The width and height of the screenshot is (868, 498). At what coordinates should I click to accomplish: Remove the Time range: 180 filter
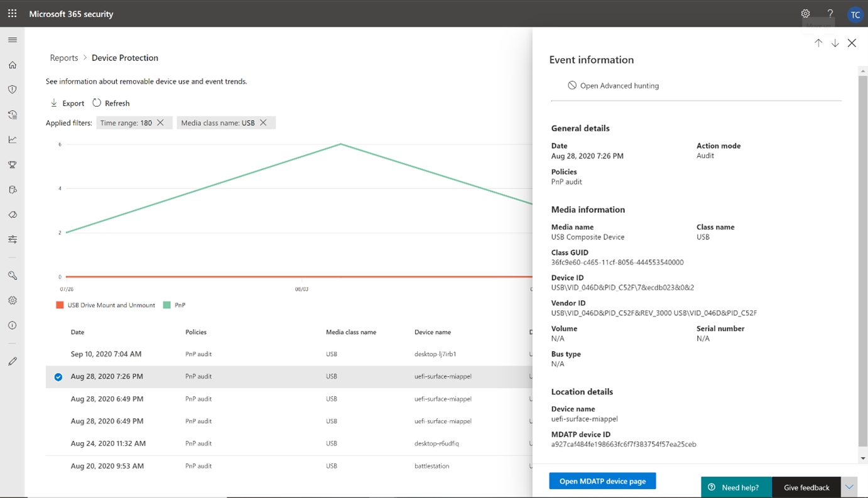(x=161, y=122)
